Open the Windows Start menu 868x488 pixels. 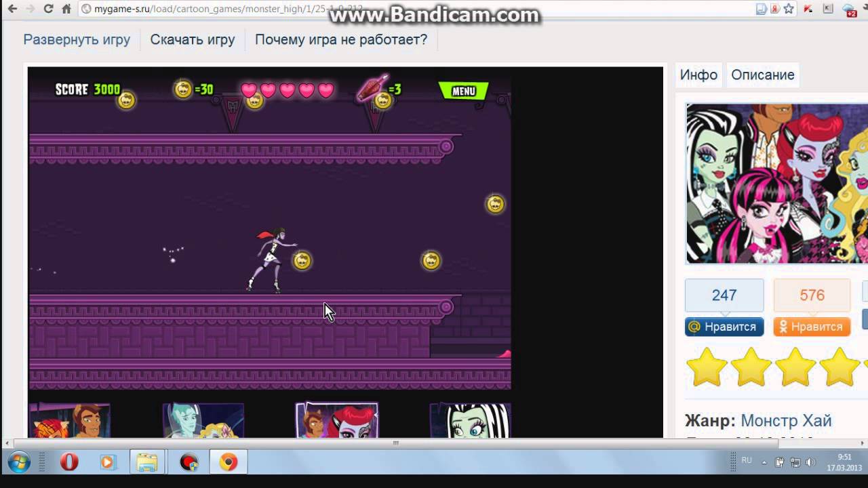pyautogui.click(x=18, y=463)
